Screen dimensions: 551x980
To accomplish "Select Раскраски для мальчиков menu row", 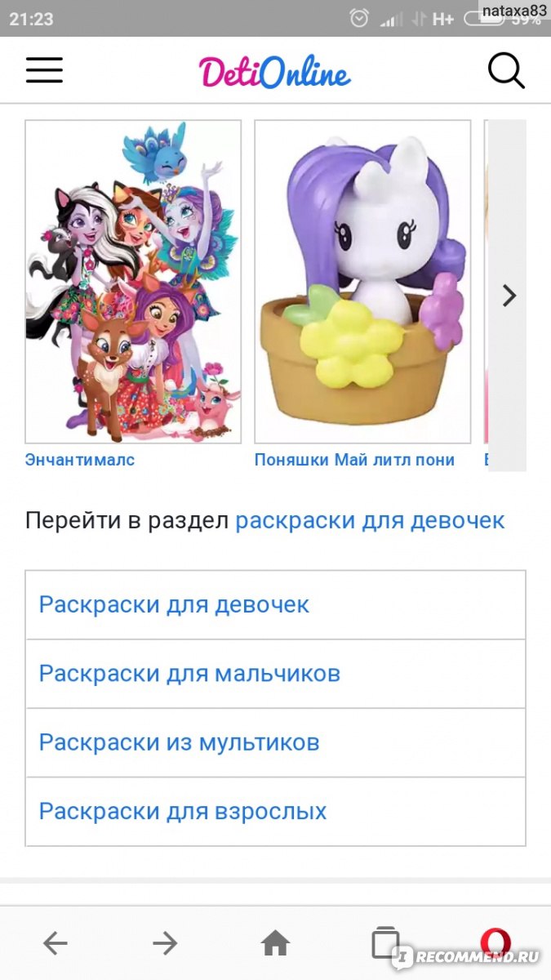I will 276,674.
